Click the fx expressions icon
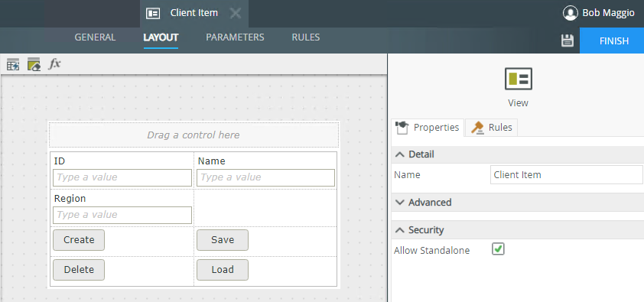The height and width of the screenshot is (302, 644). pyautogui.click(x=54, y=64)
